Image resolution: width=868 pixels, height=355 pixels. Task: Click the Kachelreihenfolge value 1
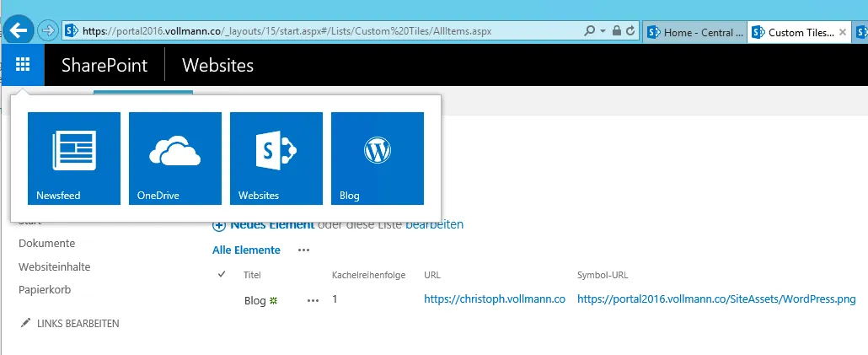(x=335, y=299)
